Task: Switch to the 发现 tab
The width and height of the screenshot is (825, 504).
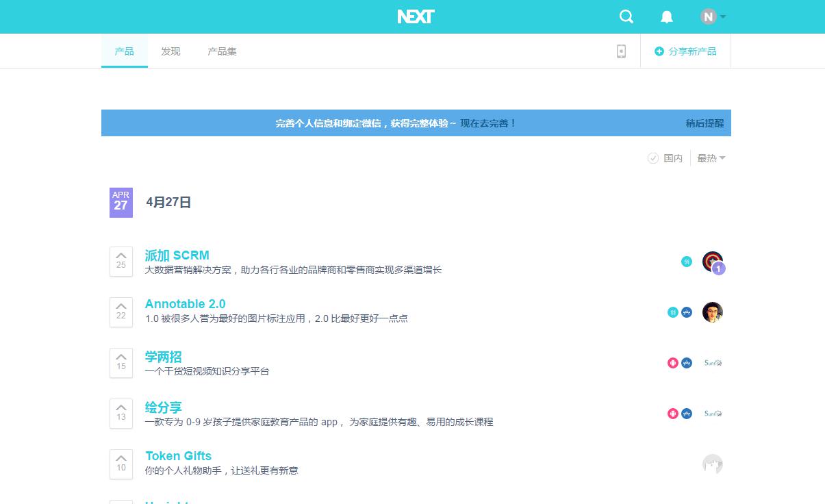Action: tap(170, 51)
